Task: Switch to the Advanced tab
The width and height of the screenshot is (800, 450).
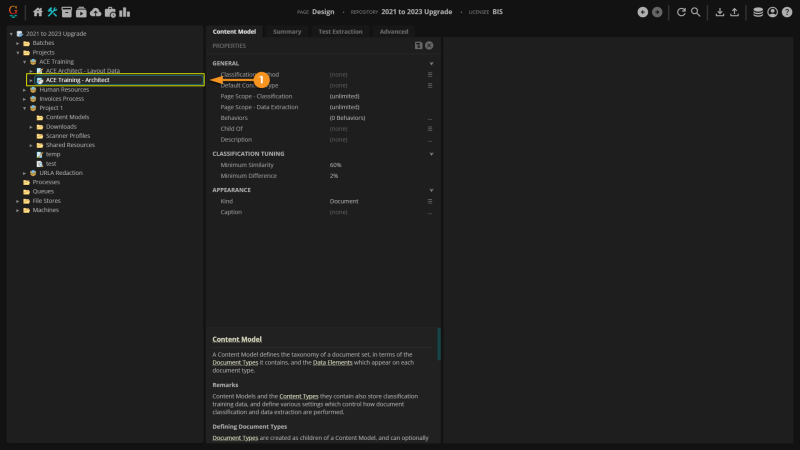Action: pyautogui.click(x=394, y=32)
